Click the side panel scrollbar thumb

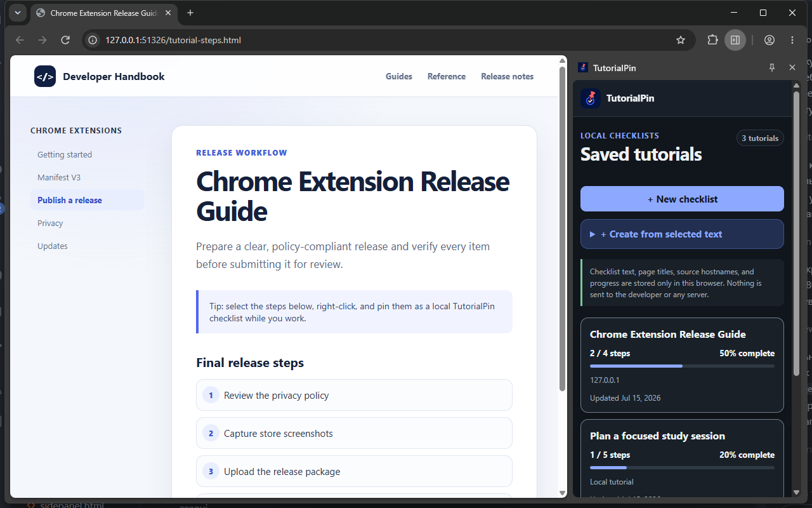point(797,232)
